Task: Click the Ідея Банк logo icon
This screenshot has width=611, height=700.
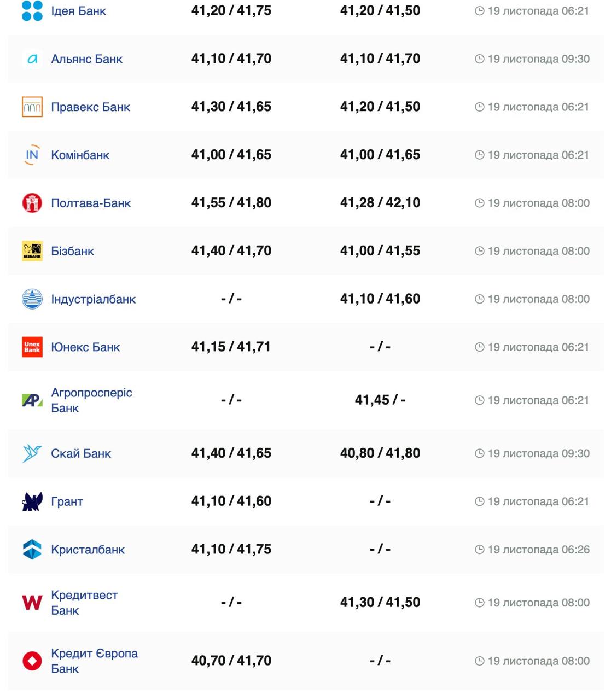Action: click(x=32, y=11)
